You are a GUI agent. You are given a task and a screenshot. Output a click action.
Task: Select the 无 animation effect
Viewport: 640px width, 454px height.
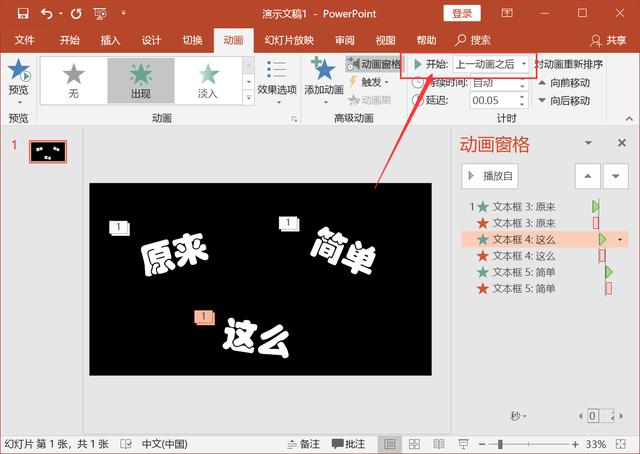(73, 80)
